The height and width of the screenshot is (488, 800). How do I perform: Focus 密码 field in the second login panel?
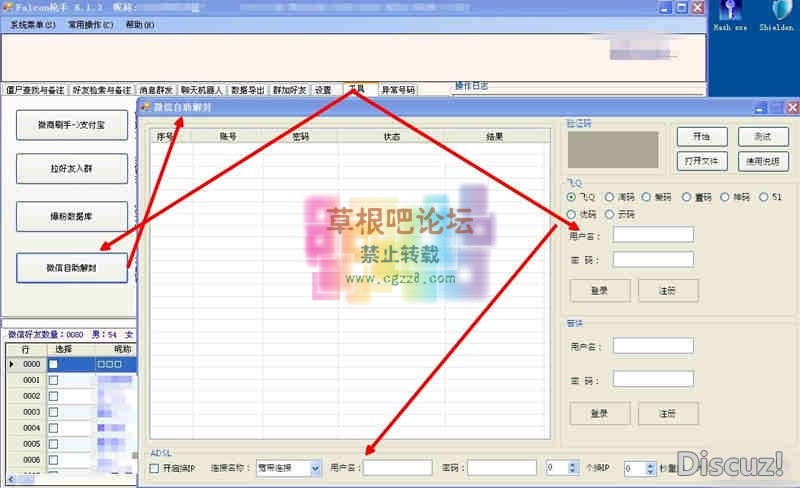point(653,379)
